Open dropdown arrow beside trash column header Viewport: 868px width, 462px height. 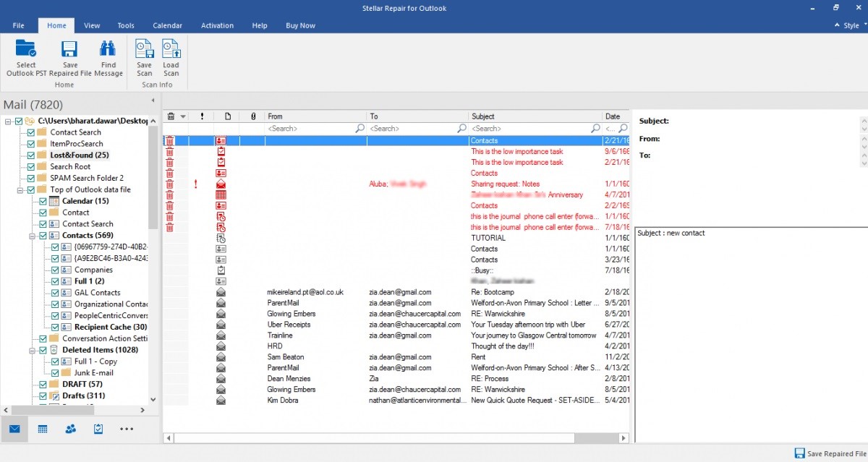[183, 116]
